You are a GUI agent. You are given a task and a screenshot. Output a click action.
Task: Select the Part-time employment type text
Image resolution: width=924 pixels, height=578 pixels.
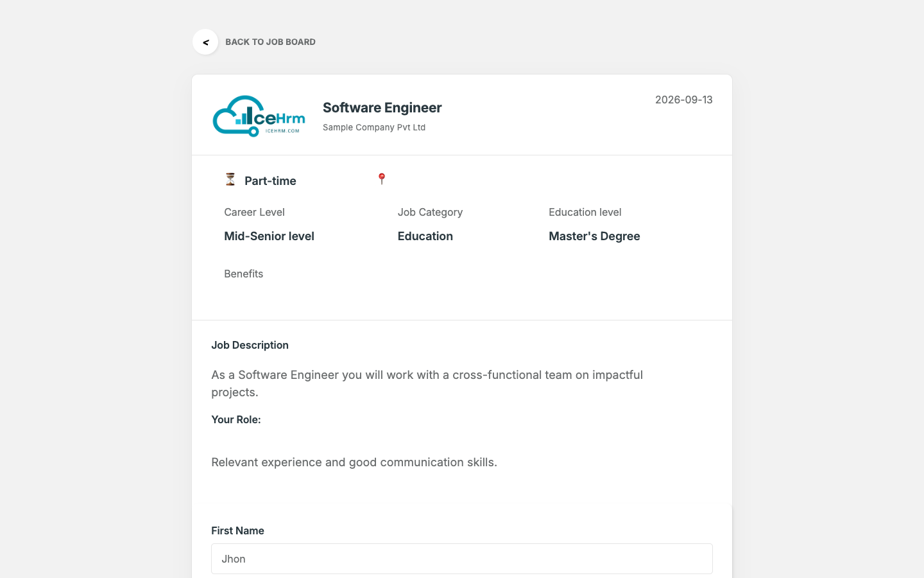point(270,181)
